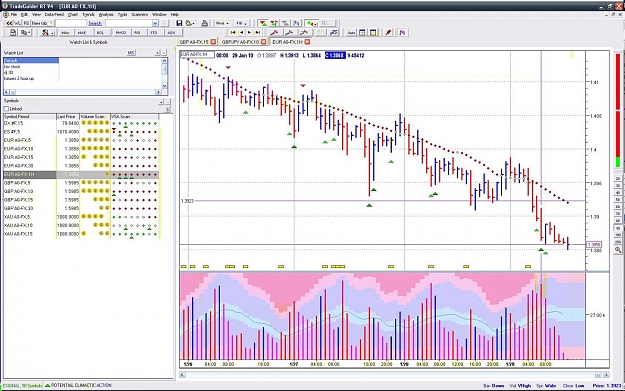Jump to first bar playback icon

pos(233,33)
